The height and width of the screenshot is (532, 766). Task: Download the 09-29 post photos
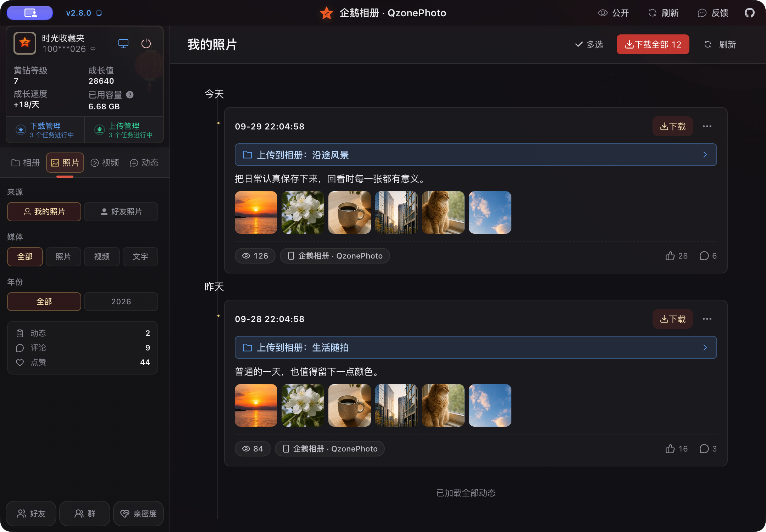[673, 126]
